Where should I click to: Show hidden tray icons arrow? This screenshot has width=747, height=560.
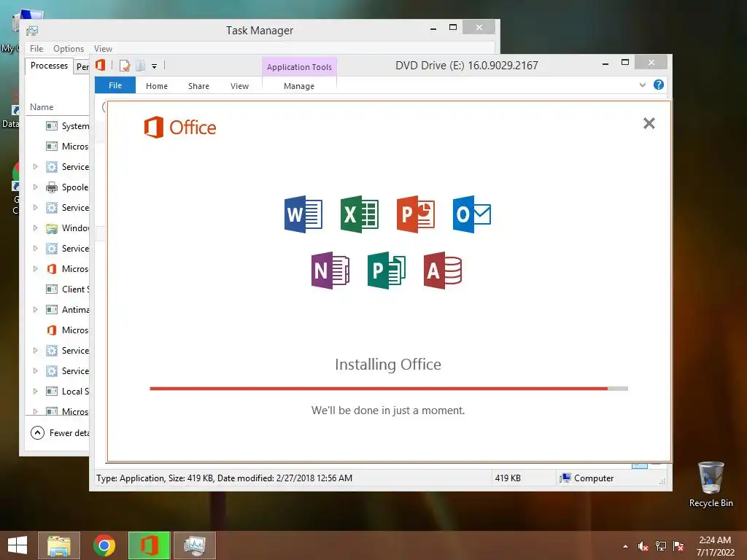point(625,546)
